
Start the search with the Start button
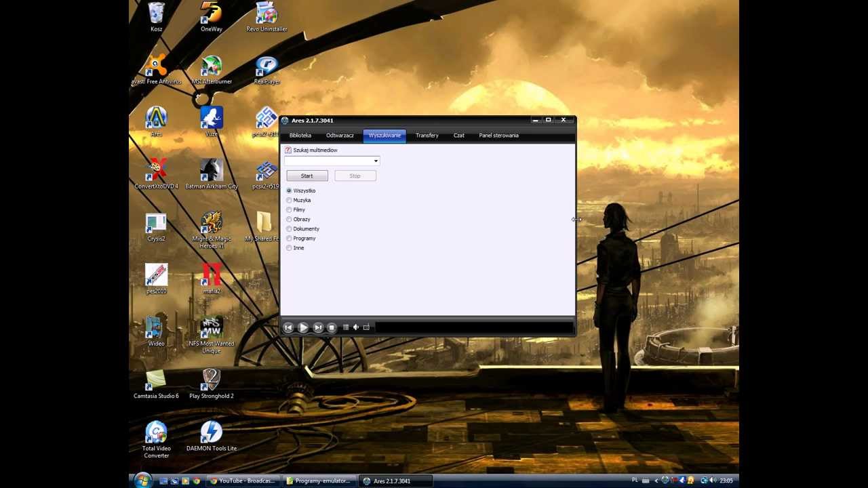click(x=307, y=176)
